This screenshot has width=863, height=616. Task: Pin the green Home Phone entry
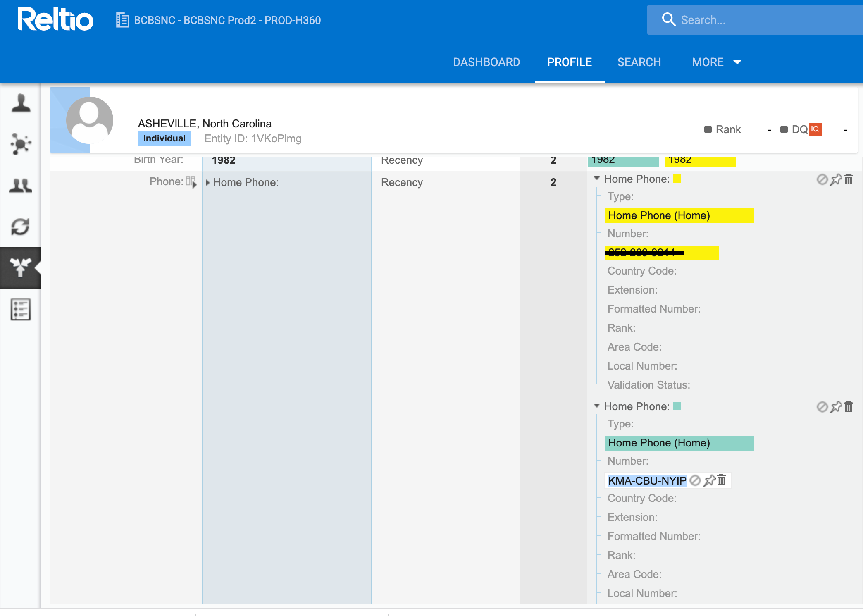836,407
